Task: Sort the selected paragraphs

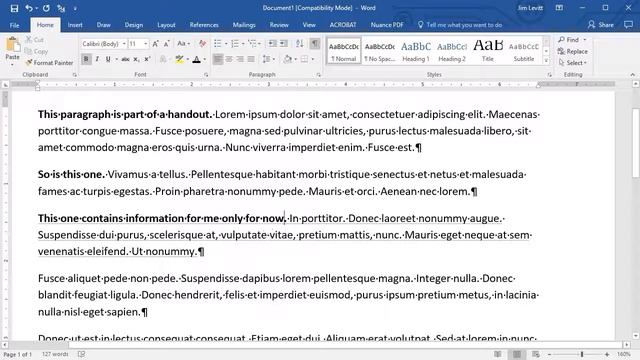Action: pos(300,44)
